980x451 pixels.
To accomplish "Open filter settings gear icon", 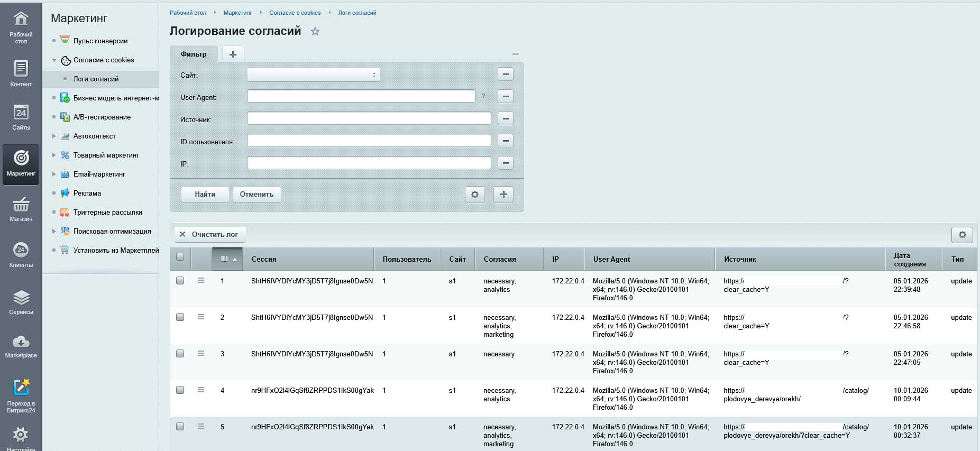I will pos(474,195).
